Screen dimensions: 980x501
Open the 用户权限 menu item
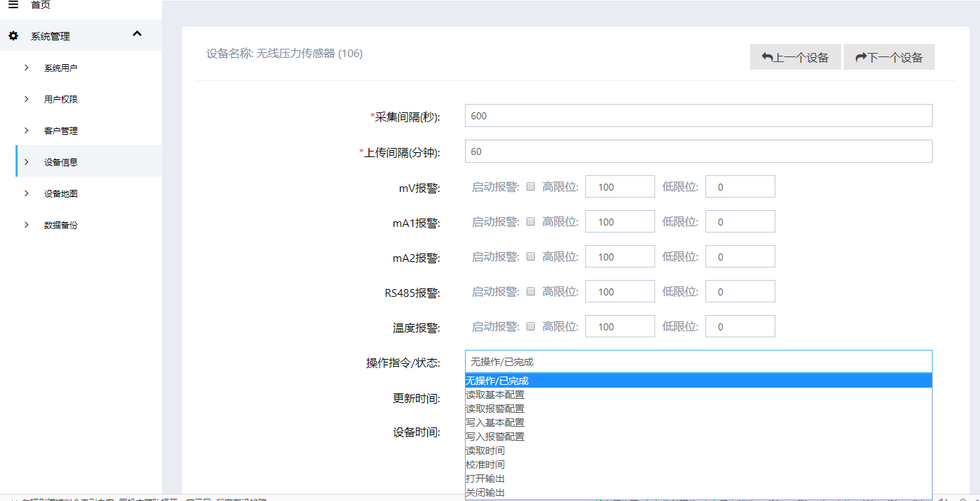tap(60, 99)
